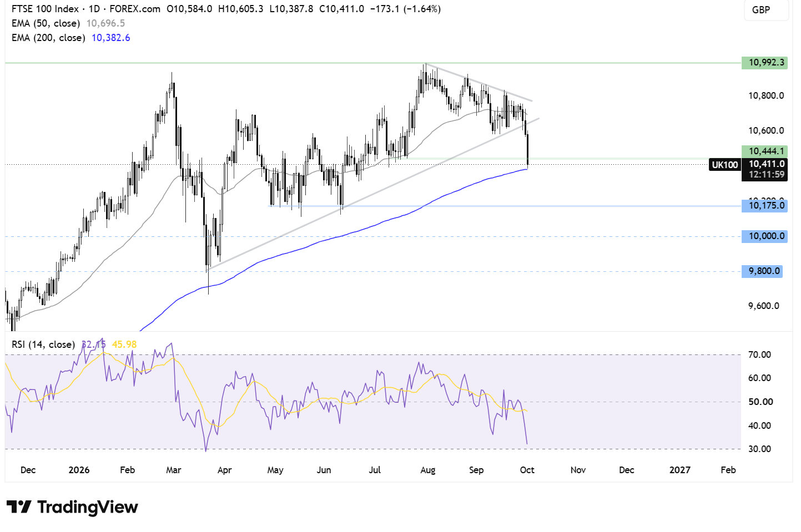Image resolution: width=801 pixels, height=532 pixels.
Task: Click the 10,600.0 price axis label
Action: (766, 130)
